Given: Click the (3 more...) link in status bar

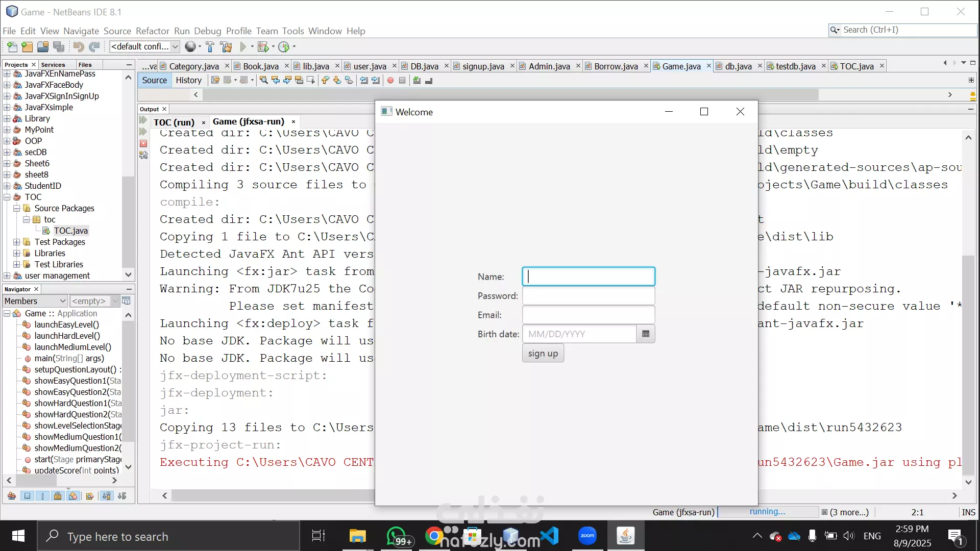Looking at the screenshot, I should click(x=849, y=512).
